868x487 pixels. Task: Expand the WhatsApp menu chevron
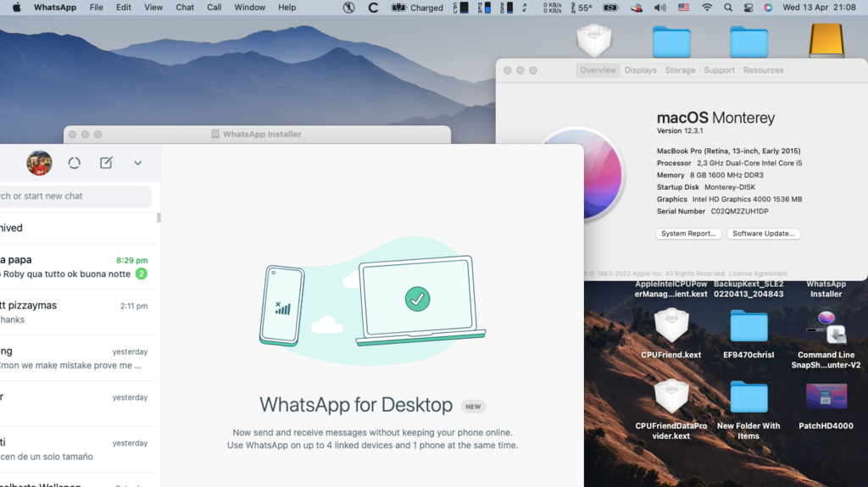(138, 163)
